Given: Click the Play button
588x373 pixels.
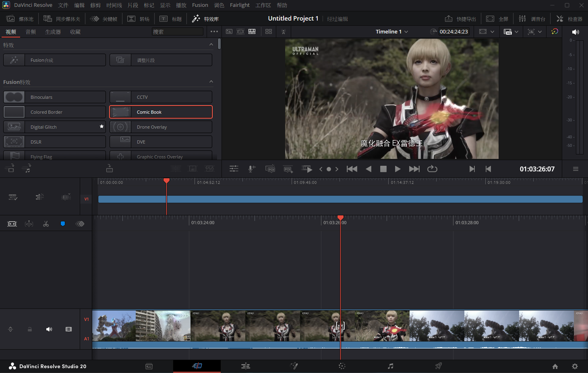Looking at the screenshot, I should point(398,169).
